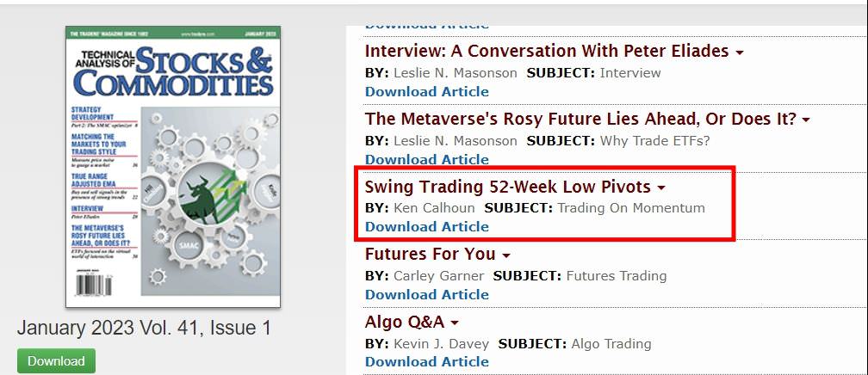Open the Futures For You title
This screenshot has height=375, width=868.
coord(430,254)
